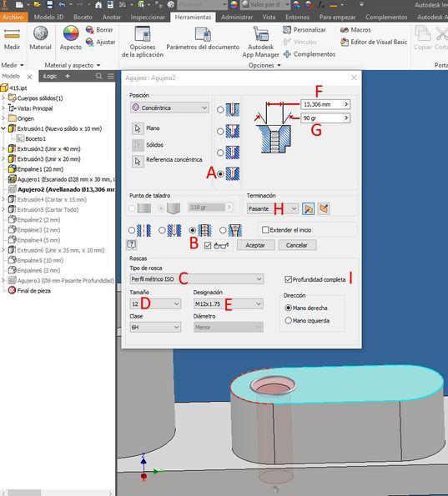
Task: Open the Medir measure tool
Action: (x=12, y=38)
